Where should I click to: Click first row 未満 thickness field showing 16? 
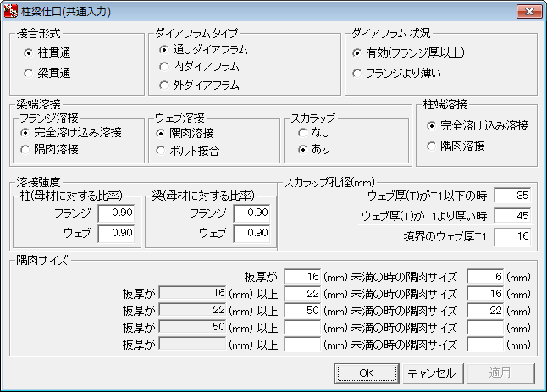point(302,277)
